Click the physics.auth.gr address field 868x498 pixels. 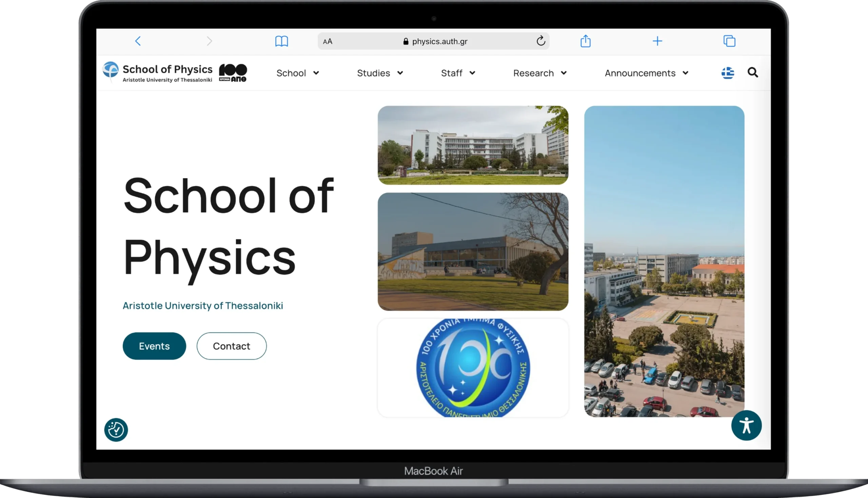(x=433, y=41)
